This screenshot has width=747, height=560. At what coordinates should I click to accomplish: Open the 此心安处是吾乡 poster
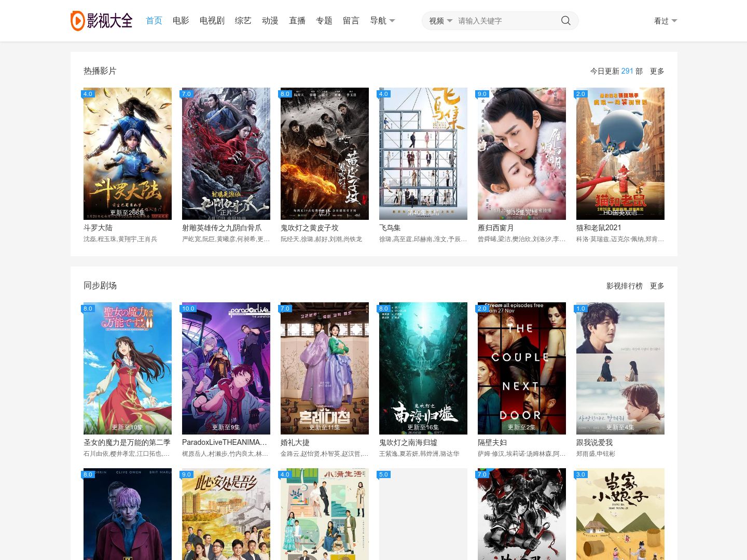click(226, 514)
